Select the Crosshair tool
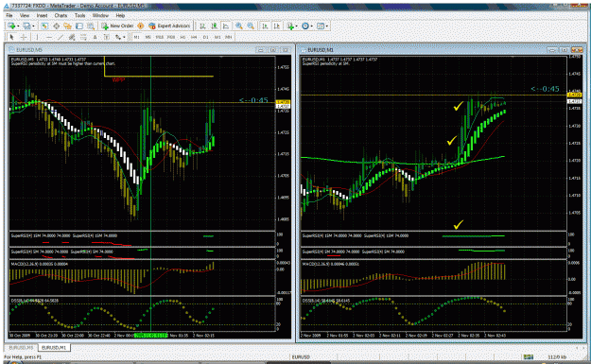The height and width of the screenshot is (364, 591). (24, 37)
